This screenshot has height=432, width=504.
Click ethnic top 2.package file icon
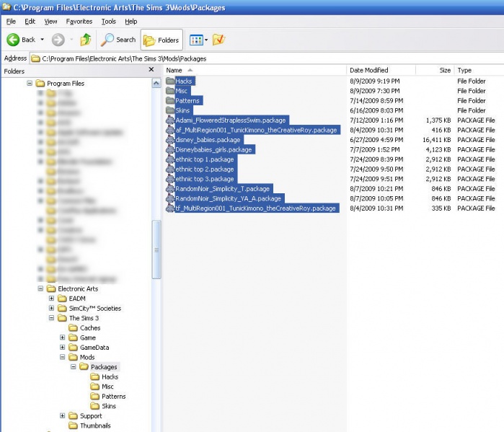click(x=170, y=169)
